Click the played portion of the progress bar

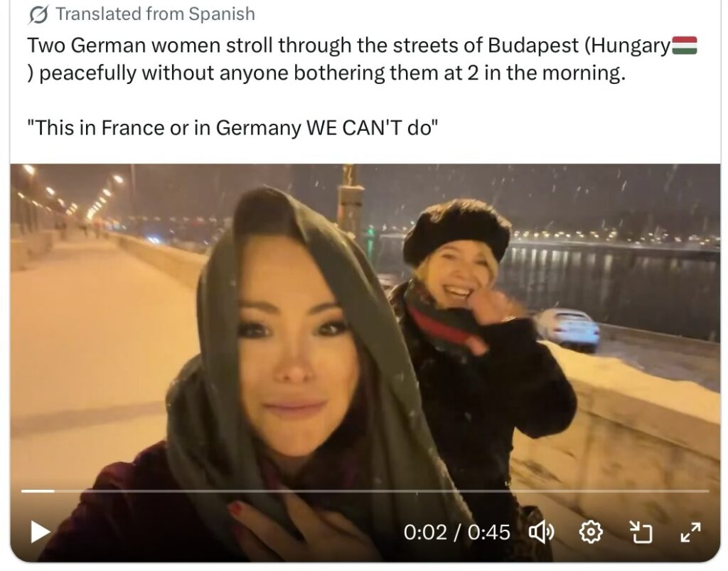(38, 491)
